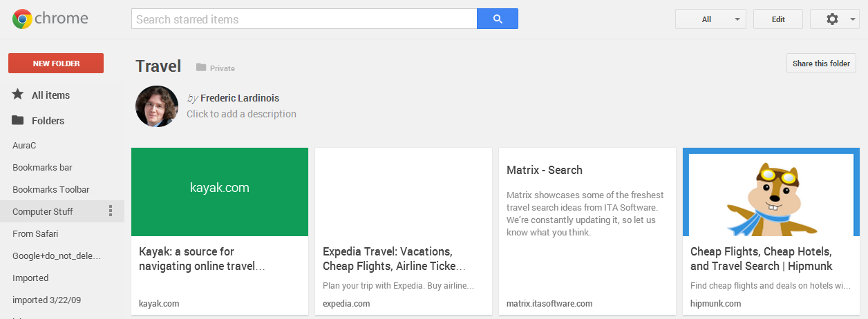Image resolution: width=868 pixels, height=319 pixels.
Task: Select the Bookmarks bar folder
Action: point(42,167)
